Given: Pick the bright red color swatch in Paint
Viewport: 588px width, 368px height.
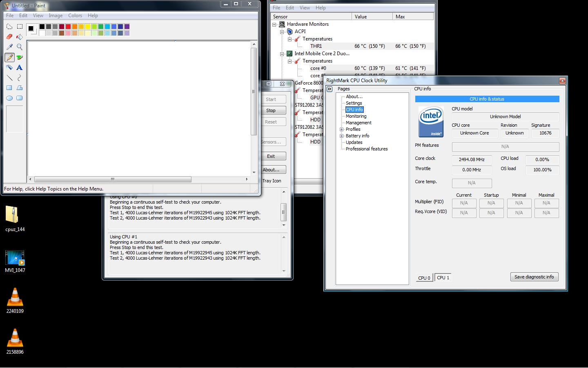Looking at the screenshot, I should (x=68, y=27).
